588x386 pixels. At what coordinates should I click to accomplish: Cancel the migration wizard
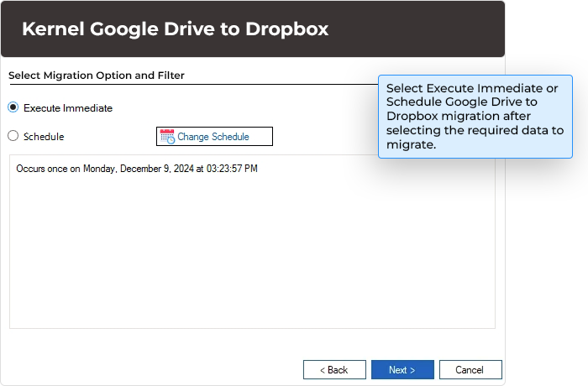[470, 370]
